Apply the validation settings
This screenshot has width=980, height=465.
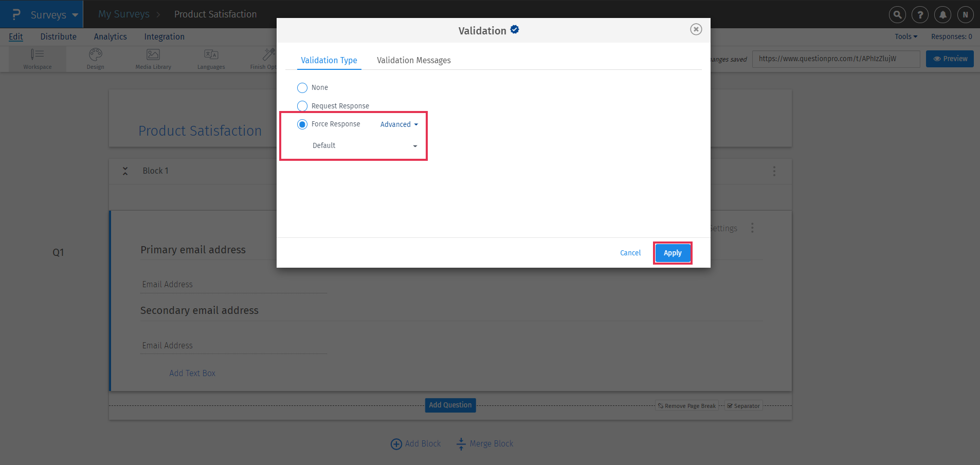pos(673,253)
